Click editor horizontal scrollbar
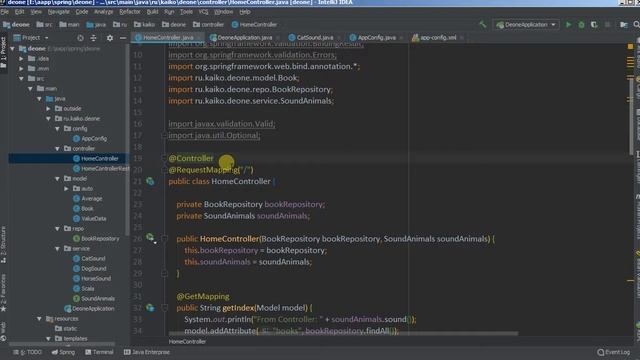The image size is (640, 360). click(343, 333)
